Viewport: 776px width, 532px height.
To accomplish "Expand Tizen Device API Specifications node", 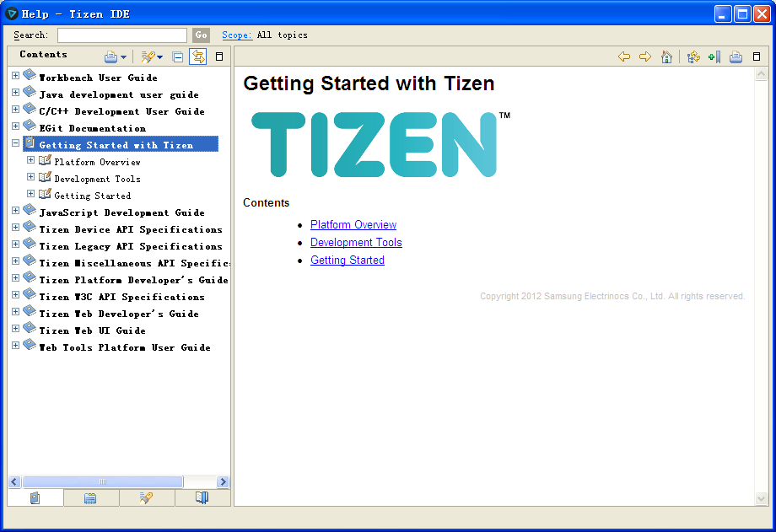I will tap(16, 227).
